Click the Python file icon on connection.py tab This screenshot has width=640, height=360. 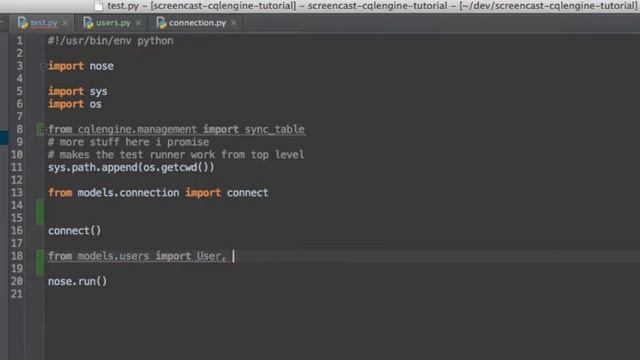pos(161,23)
